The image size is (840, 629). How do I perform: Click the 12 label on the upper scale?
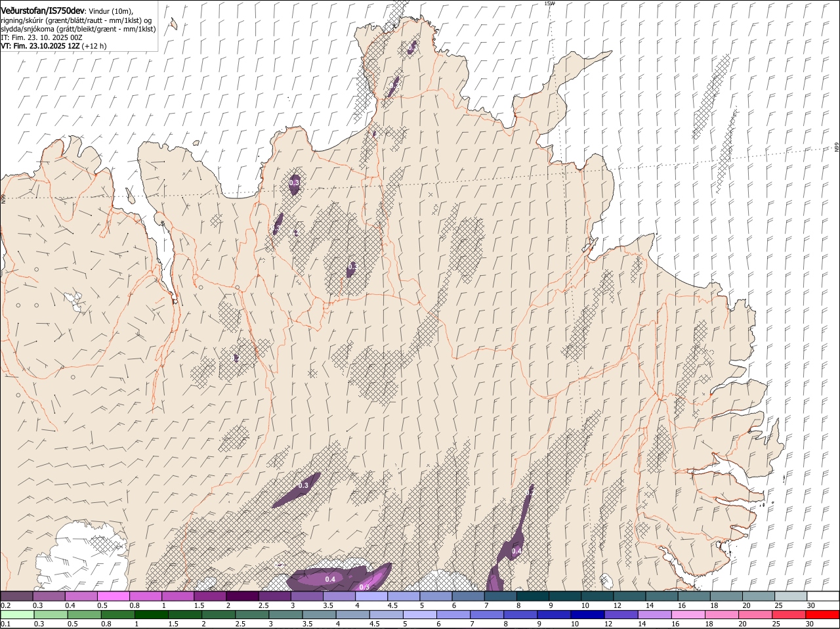617,605
